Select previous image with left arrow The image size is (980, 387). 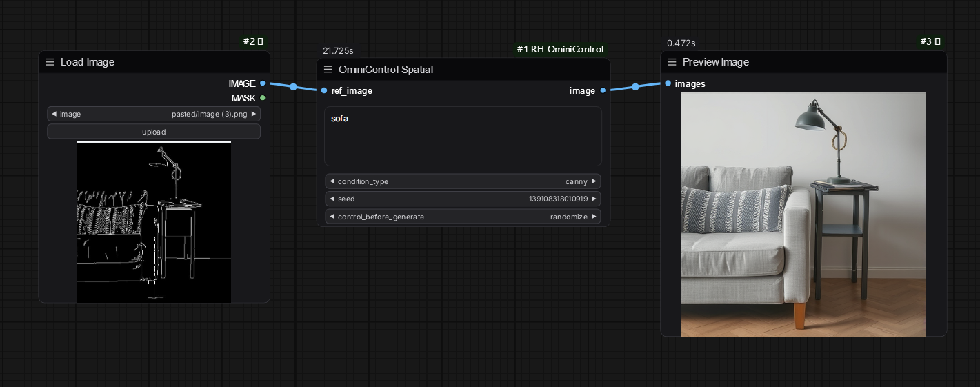coord(54,114)
